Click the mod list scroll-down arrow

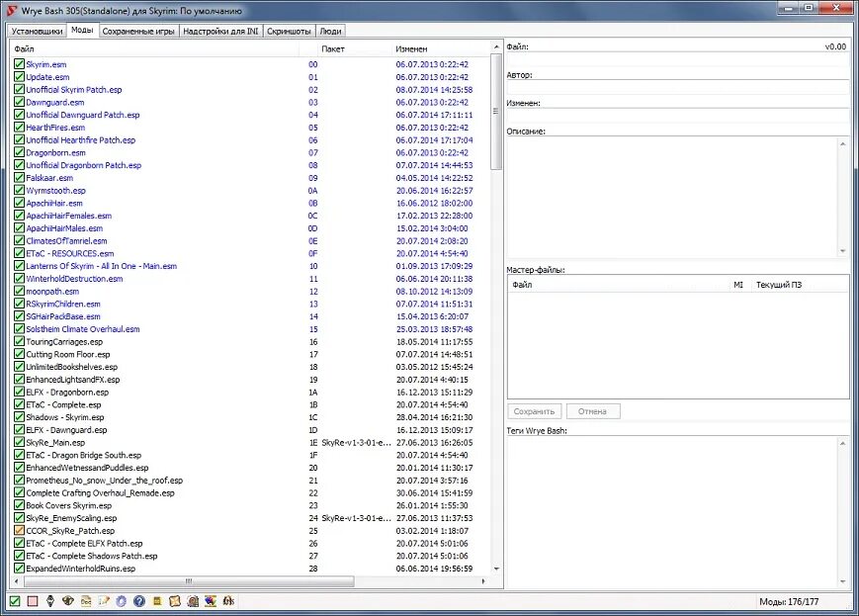coord(496,569)
